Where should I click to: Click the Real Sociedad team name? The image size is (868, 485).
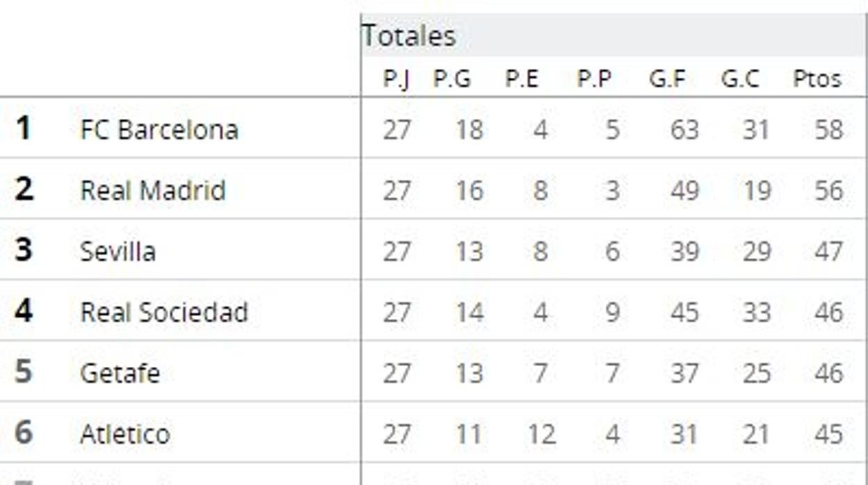coord(164,313)
